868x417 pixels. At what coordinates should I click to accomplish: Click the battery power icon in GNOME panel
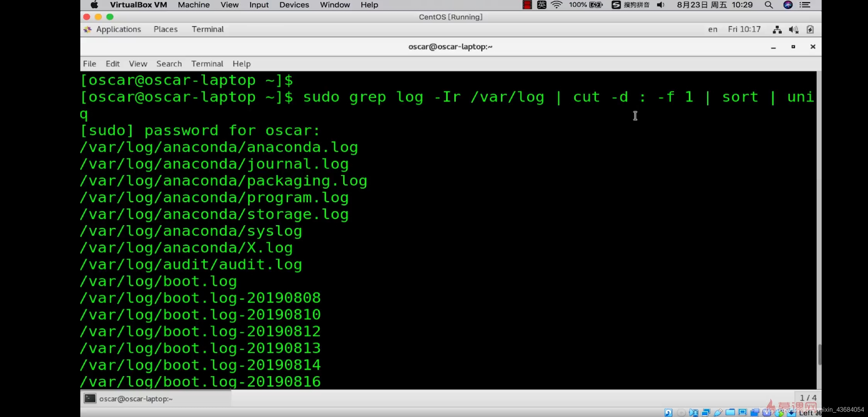click(x=810, y=30)
